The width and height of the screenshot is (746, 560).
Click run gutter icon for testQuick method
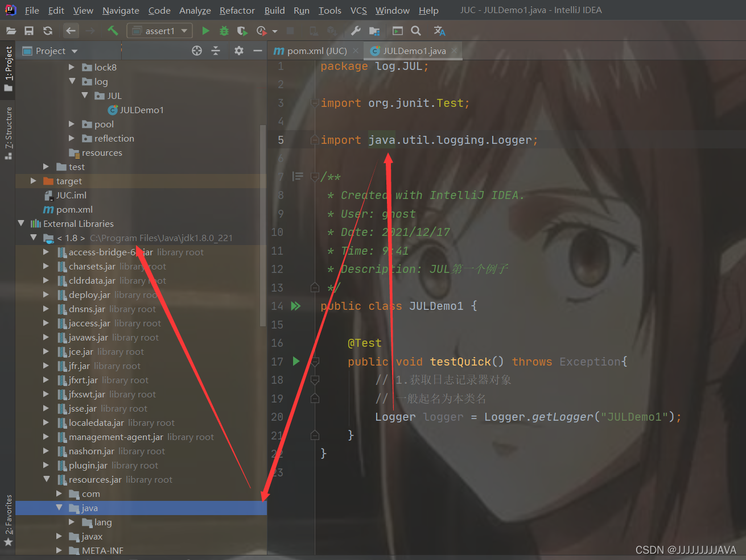pyautogui.click(x=296, y=361)
